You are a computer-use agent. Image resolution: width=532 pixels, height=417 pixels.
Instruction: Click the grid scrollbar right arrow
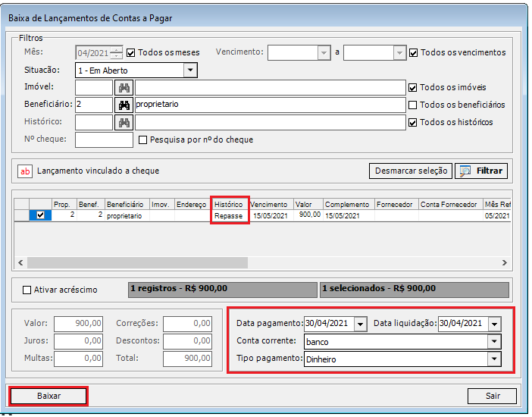pos(505,262)
